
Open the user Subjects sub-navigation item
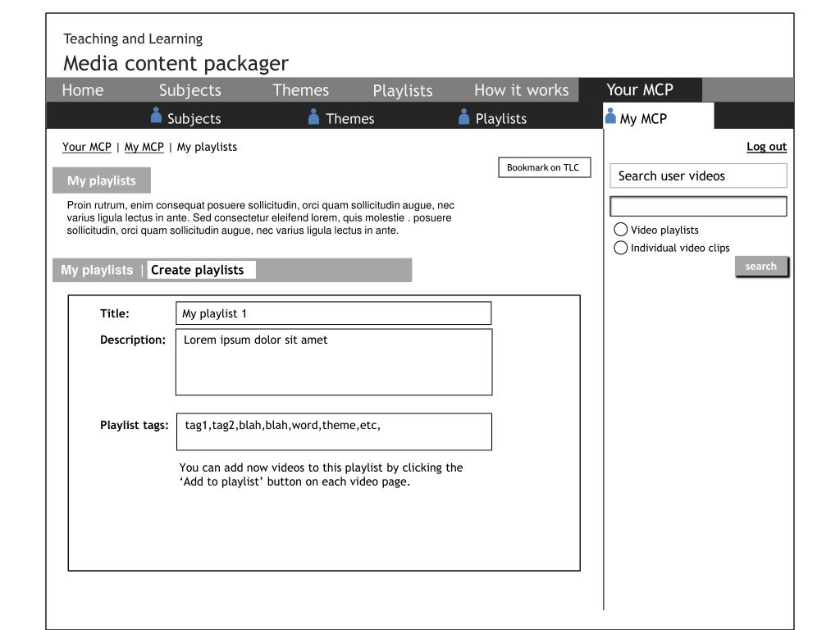click(x=194, y=118)
